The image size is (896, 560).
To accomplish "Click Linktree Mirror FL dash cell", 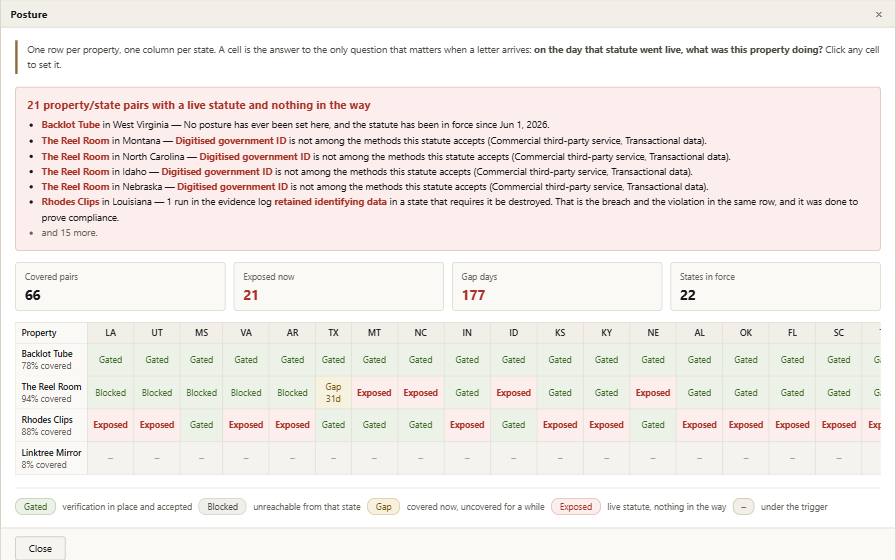I will (792, 458).
